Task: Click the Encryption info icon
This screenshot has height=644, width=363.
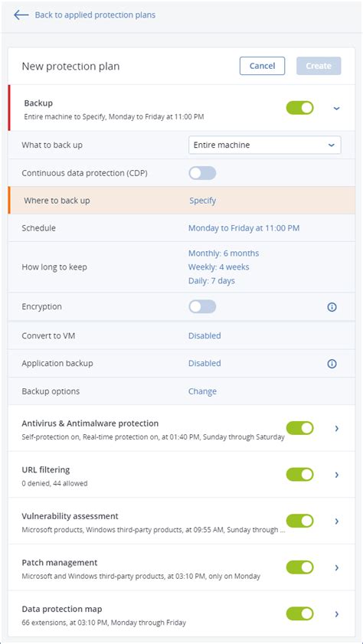Action: [332, 307]
